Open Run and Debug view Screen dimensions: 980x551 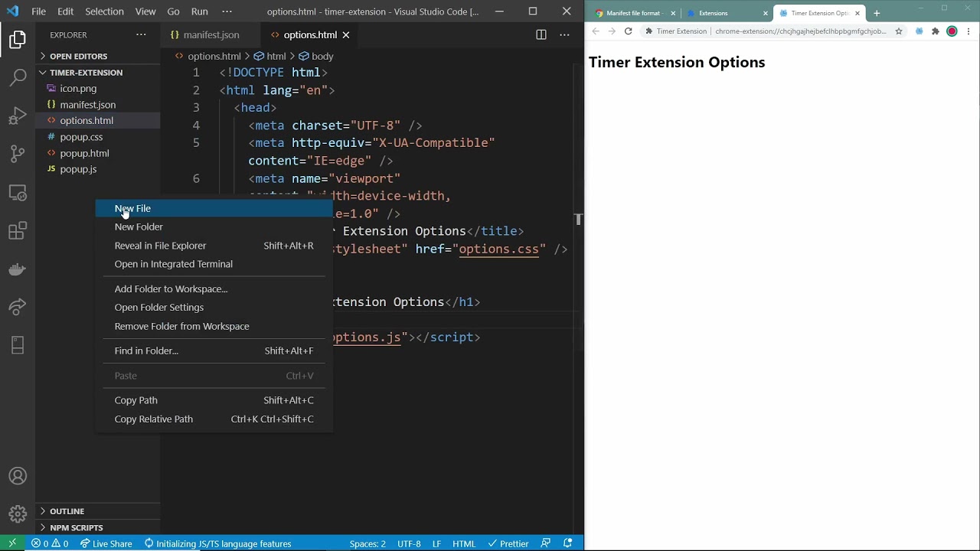[18, 116]
